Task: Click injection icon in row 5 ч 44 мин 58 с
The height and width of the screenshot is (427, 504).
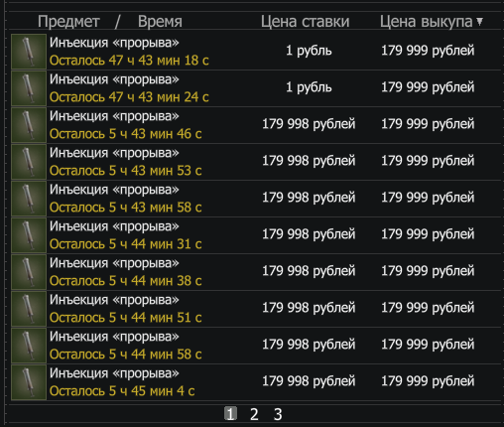Action: coord(29,346)
